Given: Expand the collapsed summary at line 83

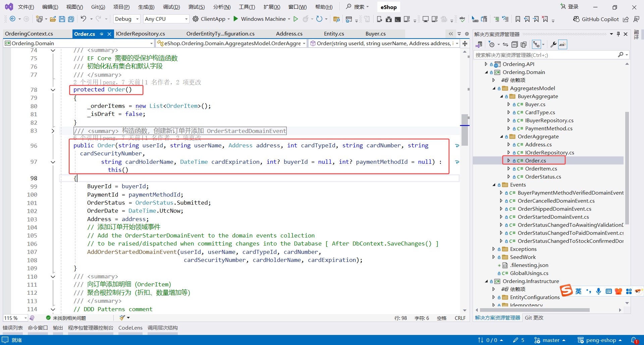Looking at the screenshot, I should click(x=53, y=131).
